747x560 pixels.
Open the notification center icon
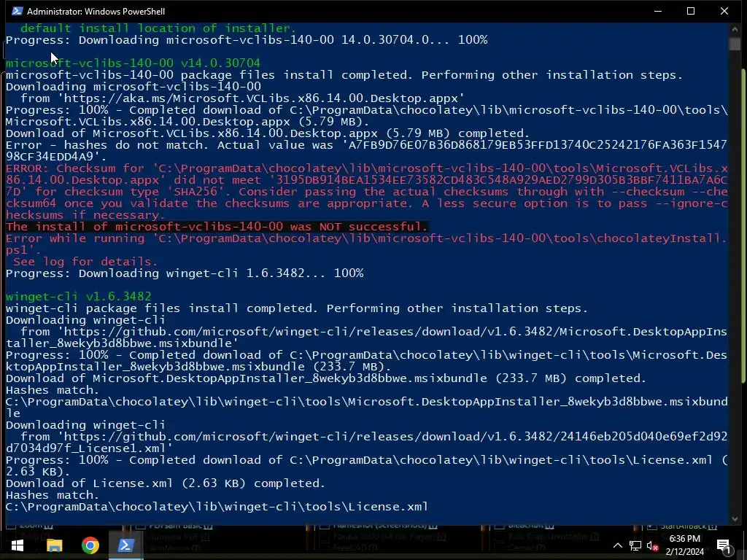pyautogui.click(x=723, y=545)
